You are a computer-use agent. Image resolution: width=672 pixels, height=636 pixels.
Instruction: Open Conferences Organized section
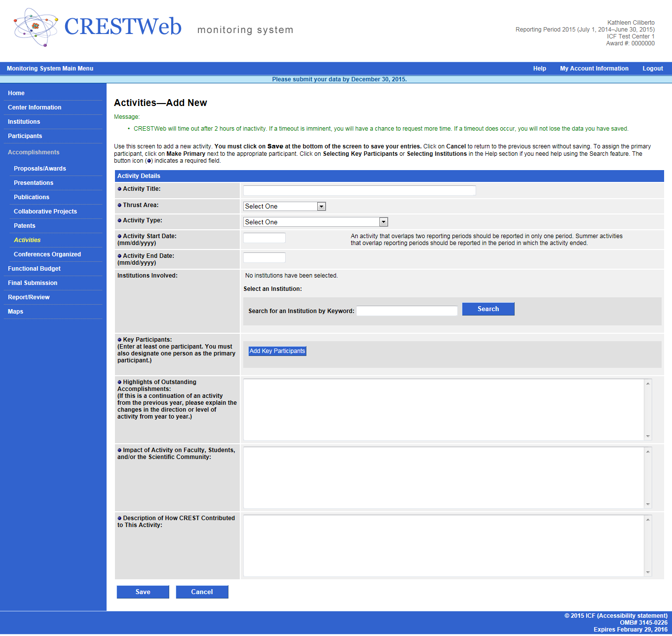(47, 254)
